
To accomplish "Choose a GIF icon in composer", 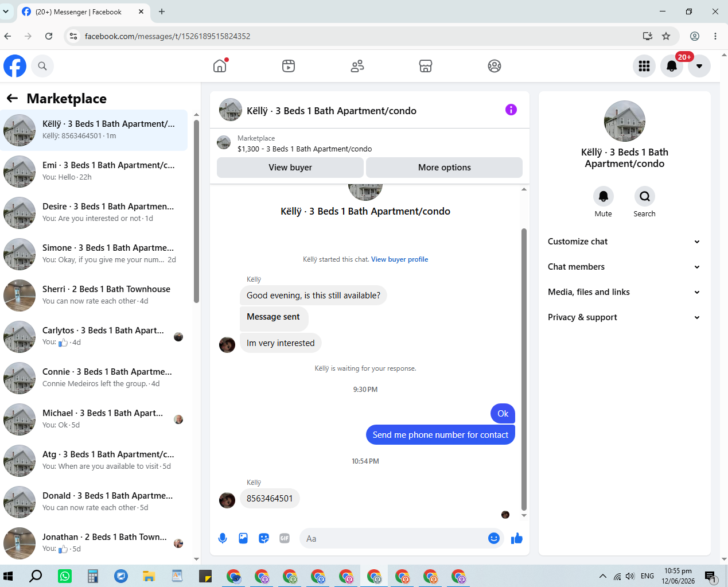I will coord(285,538).
